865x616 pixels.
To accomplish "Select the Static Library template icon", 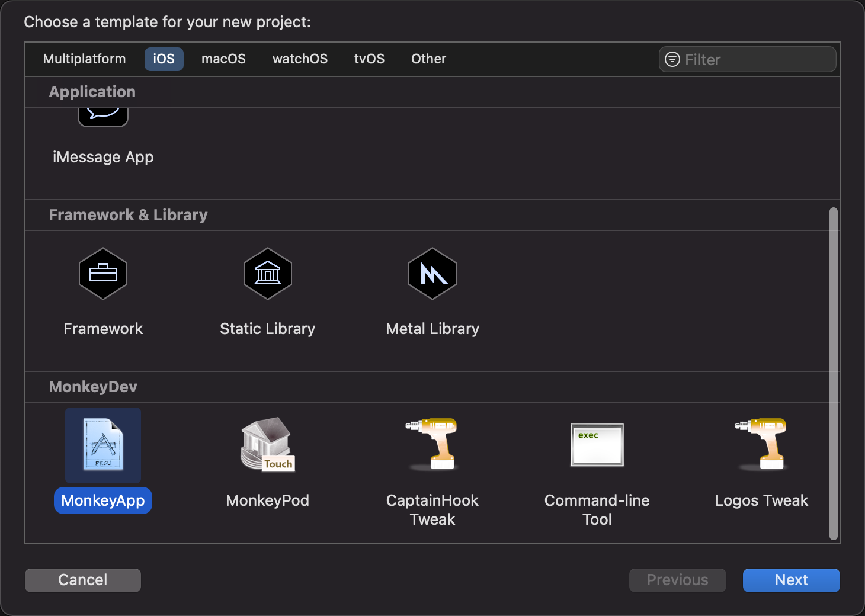I will (x=268, y=274).
